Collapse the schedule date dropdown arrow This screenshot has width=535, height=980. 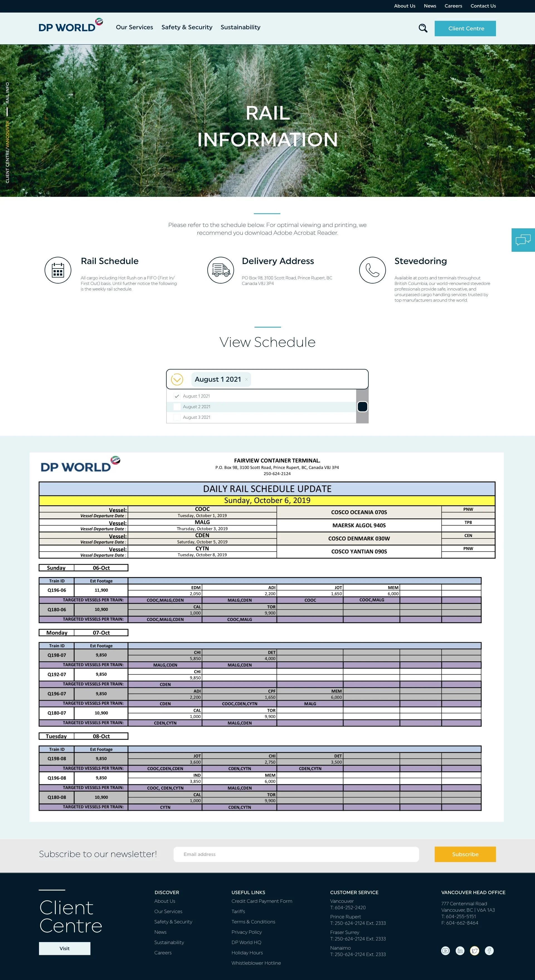click(177, 379)
